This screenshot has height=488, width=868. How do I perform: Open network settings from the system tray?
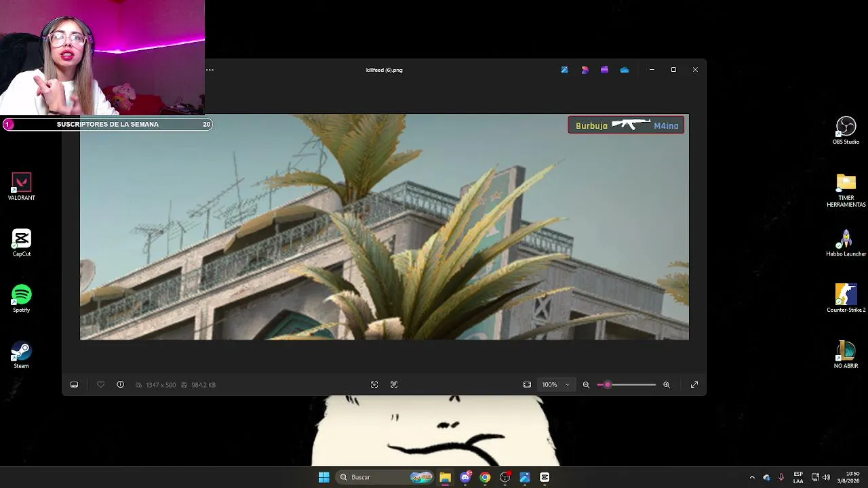pos(815,477)
